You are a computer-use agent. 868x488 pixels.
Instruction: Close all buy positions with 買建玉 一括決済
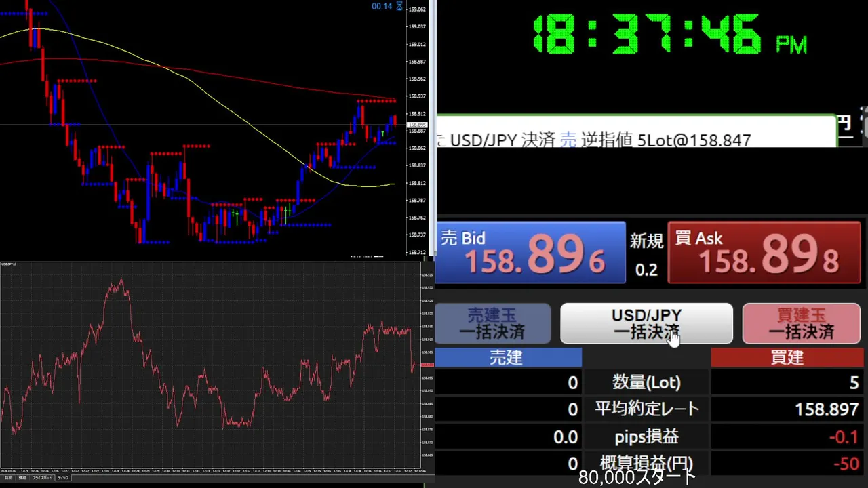(802, 324)
